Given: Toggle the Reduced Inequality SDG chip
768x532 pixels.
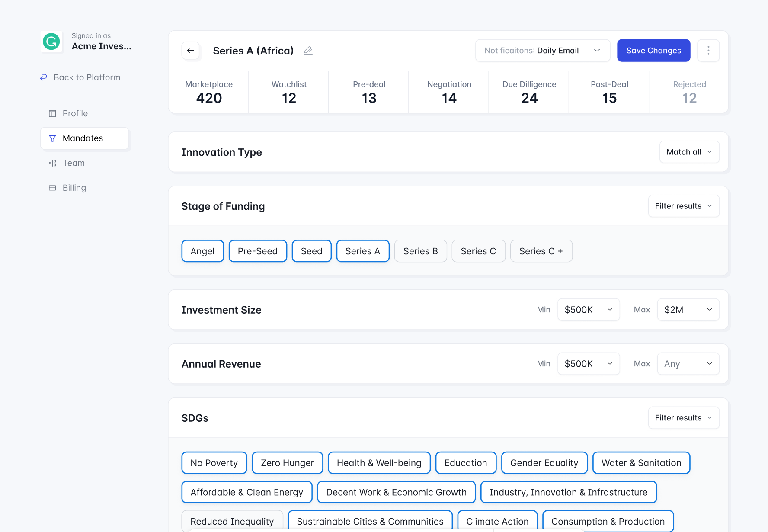Looking at the screenshot, I should pos(232,521).
